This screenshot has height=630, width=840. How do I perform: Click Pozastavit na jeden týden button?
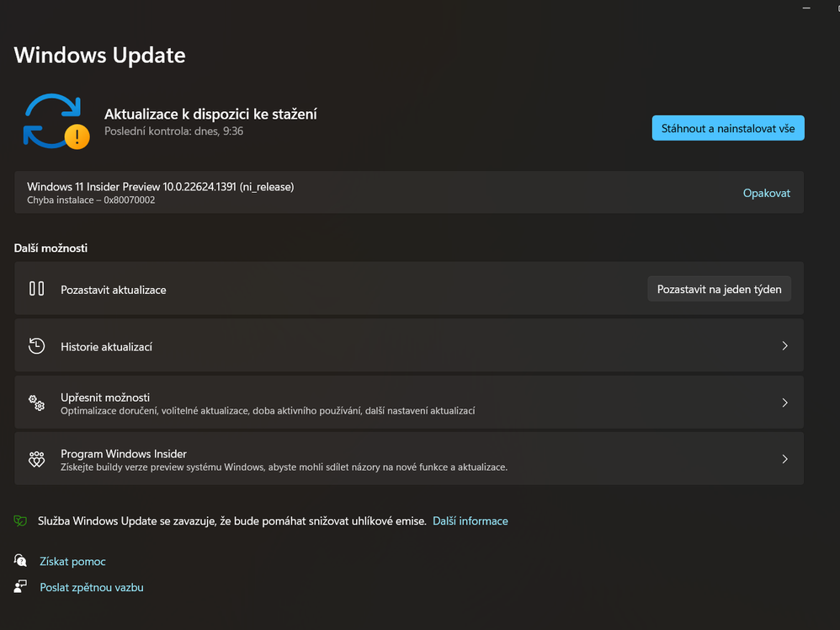pyautogui.click(x=719, y=289)
